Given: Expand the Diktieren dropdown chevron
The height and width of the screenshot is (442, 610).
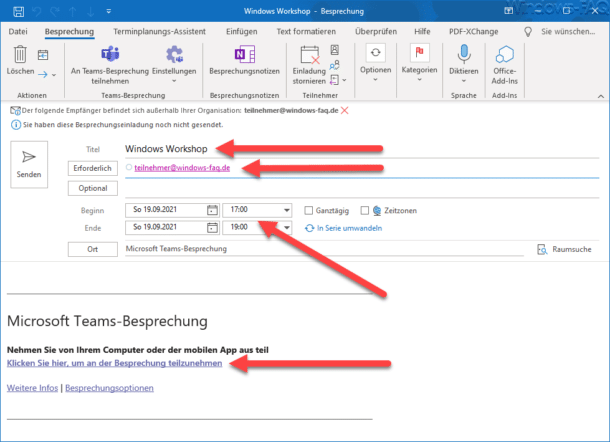Looking at the screenshot, I should [x=464, y=81].
